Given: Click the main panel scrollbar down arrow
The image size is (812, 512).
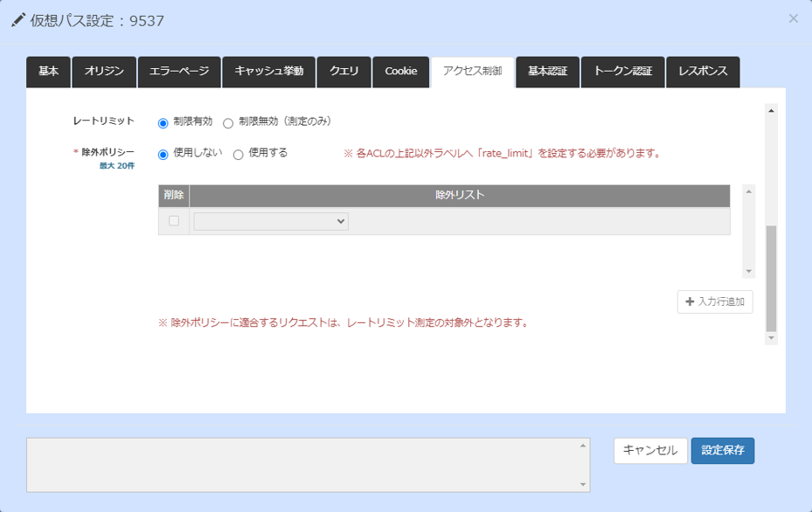Looking at the screenshot, I should (771, 338).
